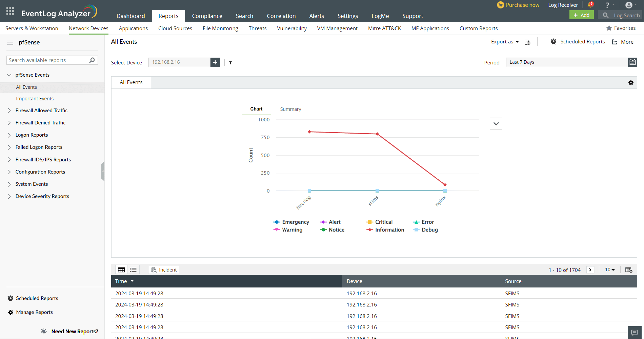Viewport: 644px width, 339px height.
Task: Click the filter funnel icon beside Select Device
Action: click(230, 62)
